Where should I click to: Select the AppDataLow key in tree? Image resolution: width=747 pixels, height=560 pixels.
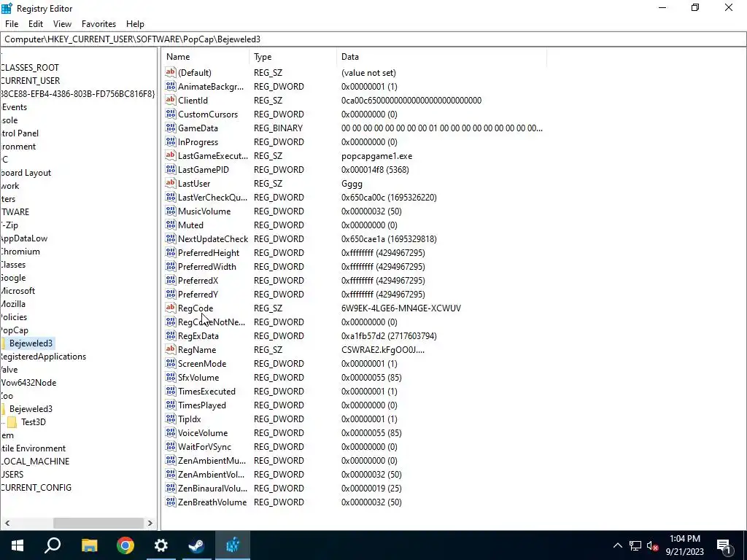24,238
